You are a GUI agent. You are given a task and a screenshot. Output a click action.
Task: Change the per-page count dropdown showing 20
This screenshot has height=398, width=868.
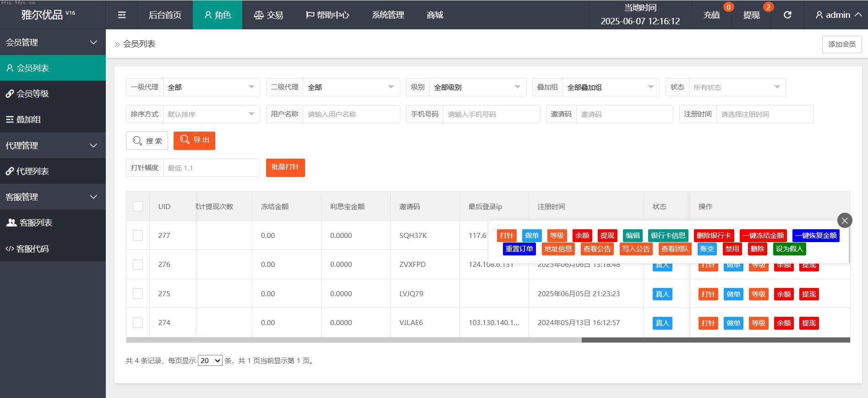pyautogui.click(x=210, y=361)
